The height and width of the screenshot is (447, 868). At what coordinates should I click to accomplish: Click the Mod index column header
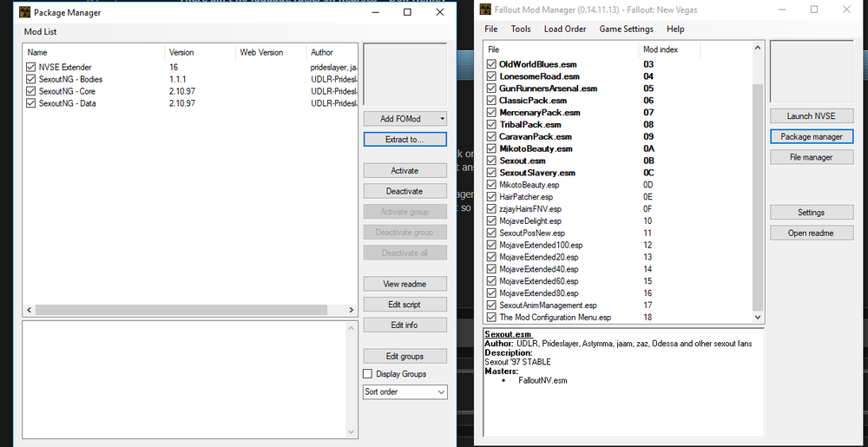pos(670,49)
